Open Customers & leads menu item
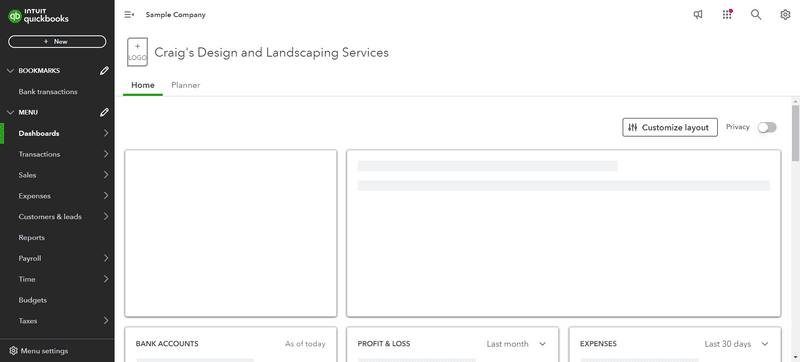The height and width of the screenshot is (362, 800). [x=50, y=217]
